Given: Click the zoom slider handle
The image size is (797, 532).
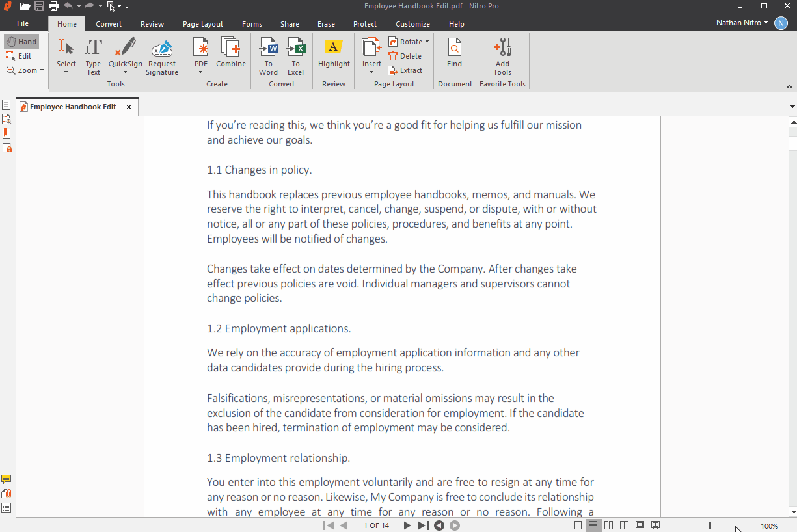Looking at the screenshot, I should click(710, 525).
